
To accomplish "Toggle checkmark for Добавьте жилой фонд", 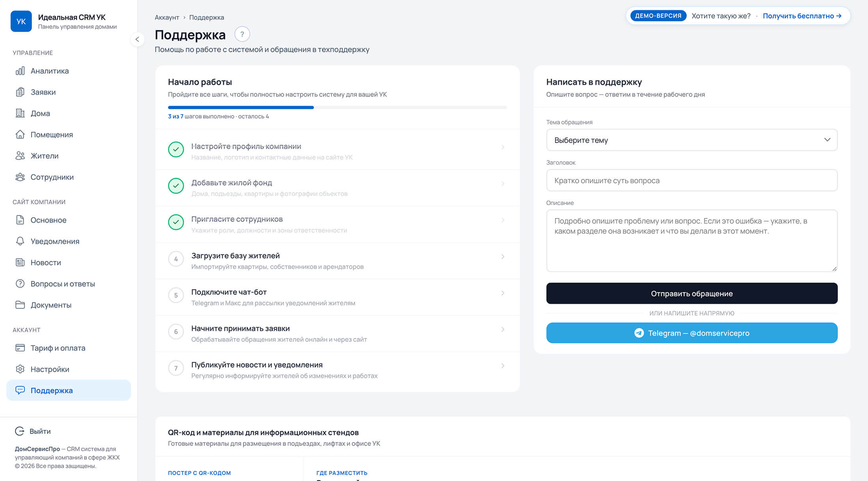I will coord(176,186).
